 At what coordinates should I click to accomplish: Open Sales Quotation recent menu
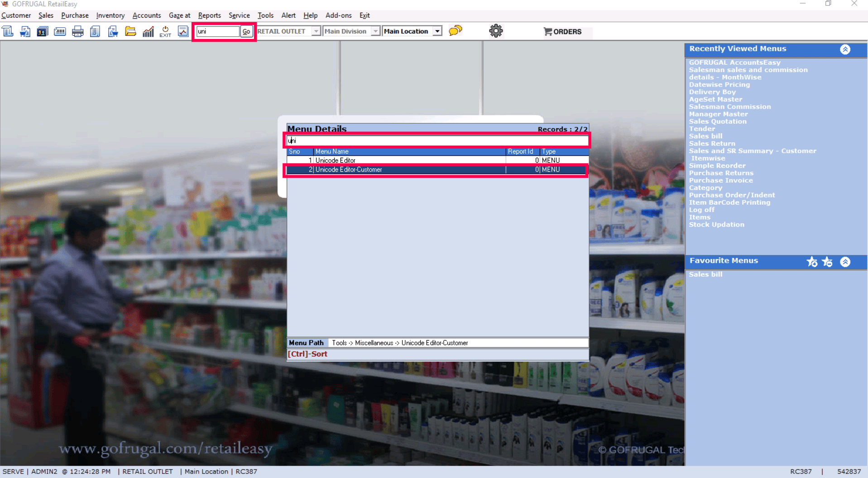(718, 121)
